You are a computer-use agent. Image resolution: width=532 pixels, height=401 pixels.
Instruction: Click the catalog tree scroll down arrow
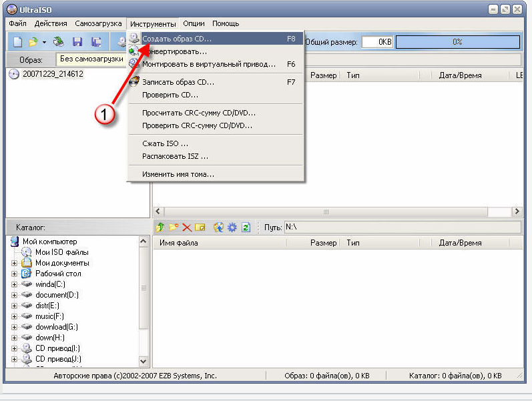144,362
